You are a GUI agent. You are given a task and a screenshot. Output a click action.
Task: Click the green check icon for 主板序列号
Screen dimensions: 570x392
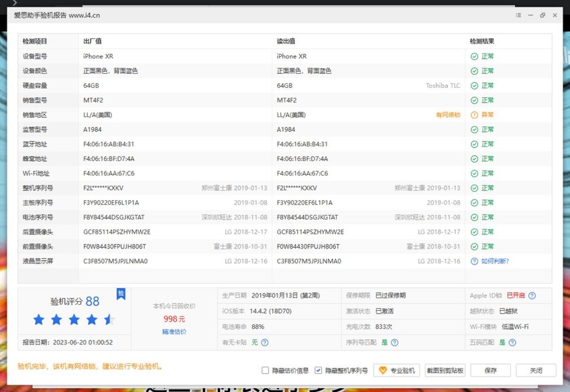tap(474, 203)
